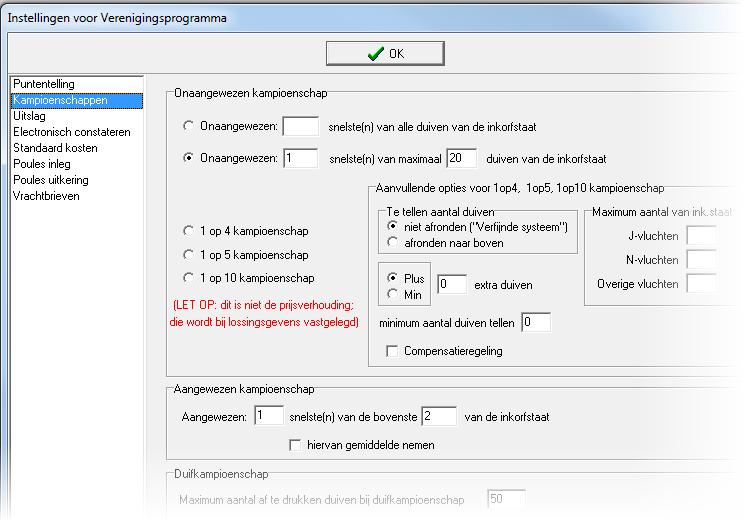Click the J-vluchten maximum field
The width and height of the screenshot is (744, 522).
pyautogui.click(x=701, y=235)
